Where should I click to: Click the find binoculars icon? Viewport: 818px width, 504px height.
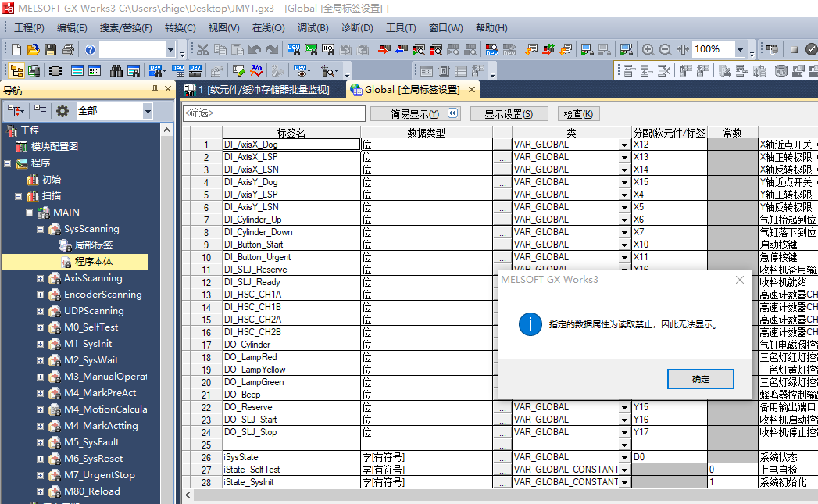pos(116,70)
